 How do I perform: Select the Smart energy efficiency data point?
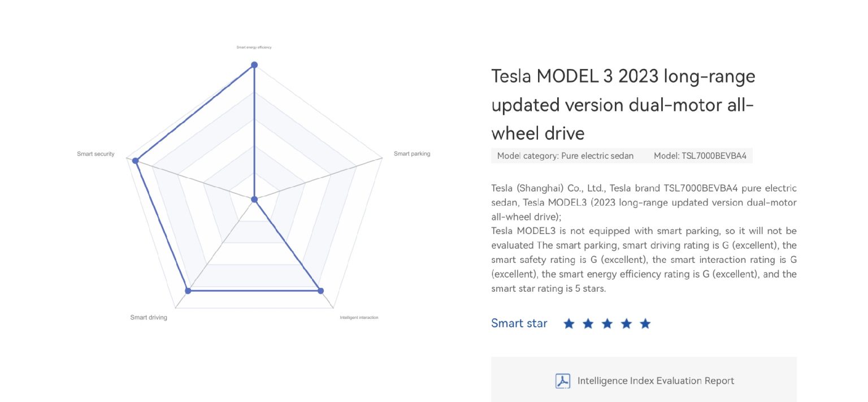pyautogui.click(x=254, y=65)
